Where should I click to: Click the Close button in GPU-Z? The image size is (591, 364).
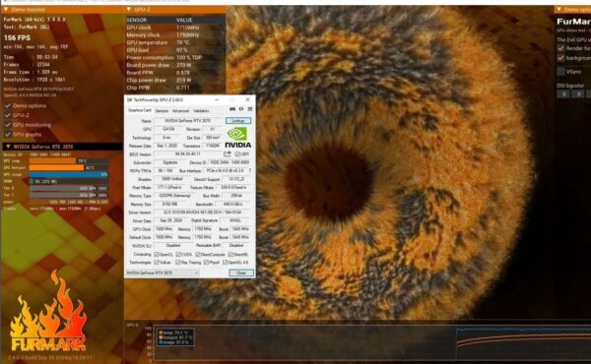coord(241,273)
